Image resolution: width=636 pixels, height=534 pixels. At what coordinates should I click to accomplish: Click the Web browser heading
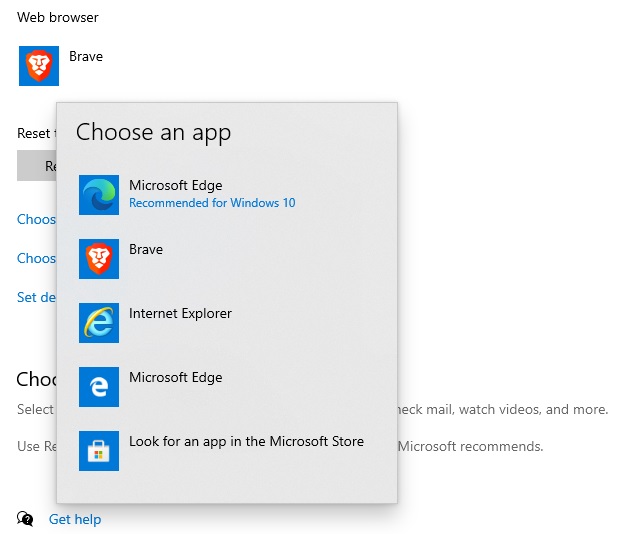click(58, 17)
